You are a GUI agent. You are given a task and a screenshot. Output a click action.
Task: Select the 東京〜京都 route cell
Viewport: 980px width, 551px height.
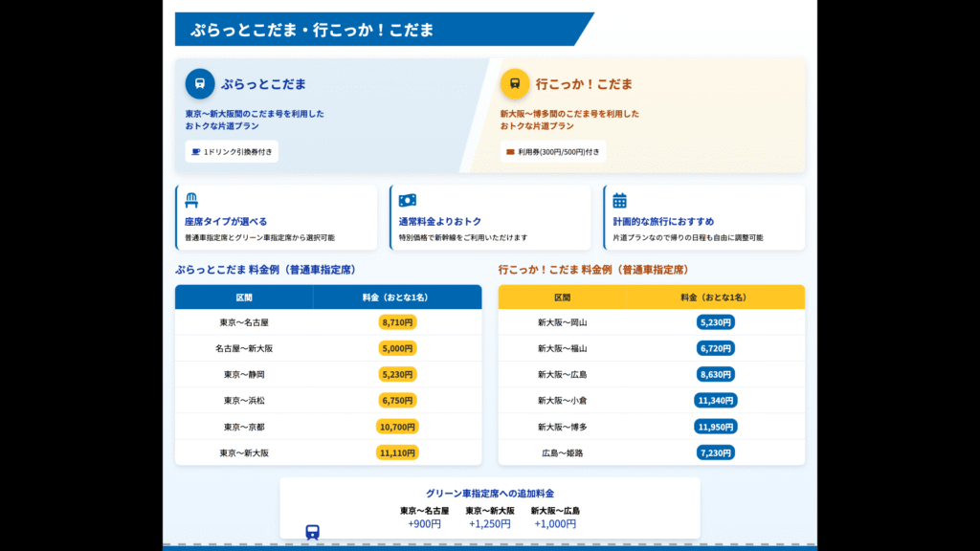click(x=244, y=427)
